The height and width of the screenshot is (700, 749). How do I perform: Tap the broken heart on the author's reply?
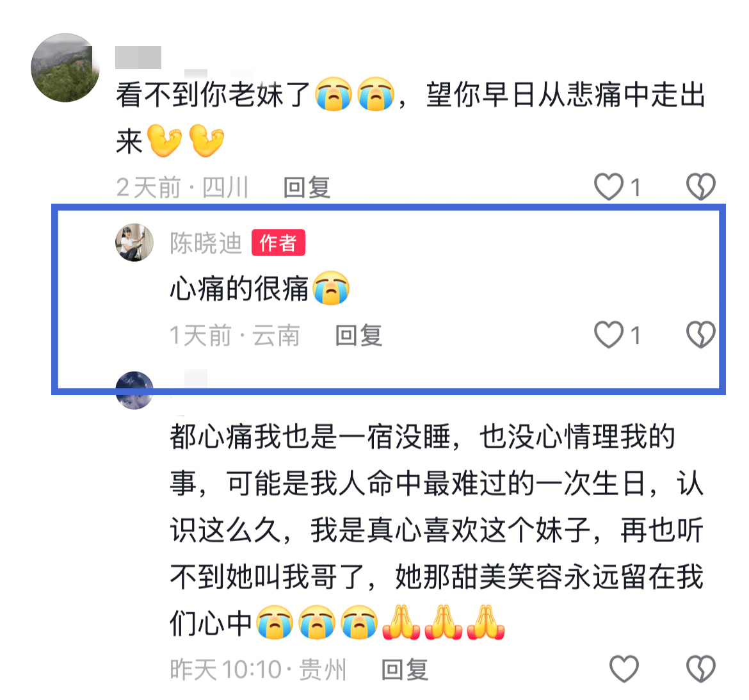pos(701,334)
